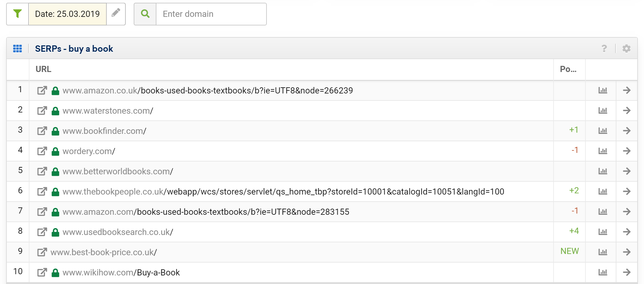The height and width of the screenshot is (284, 644).
Task: Open the www.usedbooksearch.co.uk/ link
Action: (x=118, y=232)
